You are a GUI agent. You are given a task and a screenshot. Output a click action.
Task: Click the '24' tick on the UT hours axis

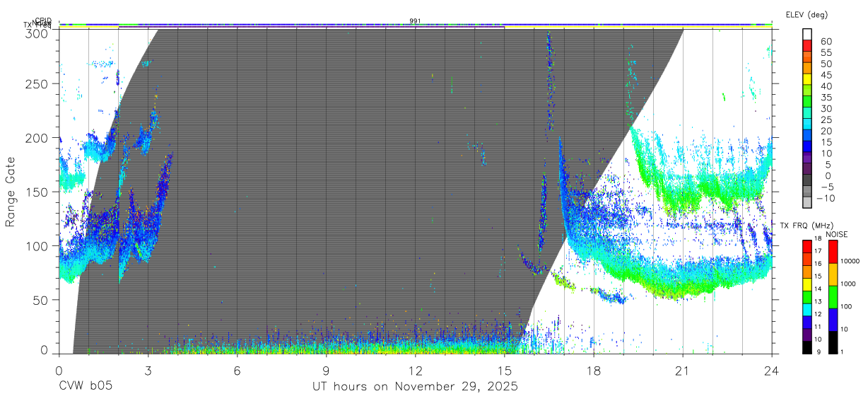pyautogui.click(x=771, y=369)
